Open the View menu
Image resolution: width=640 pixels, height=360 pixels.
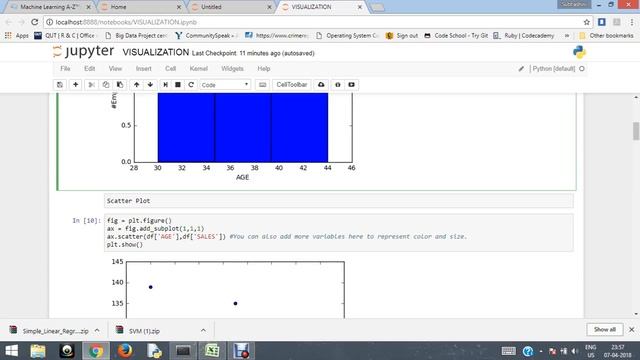click(x=116, y=69)
